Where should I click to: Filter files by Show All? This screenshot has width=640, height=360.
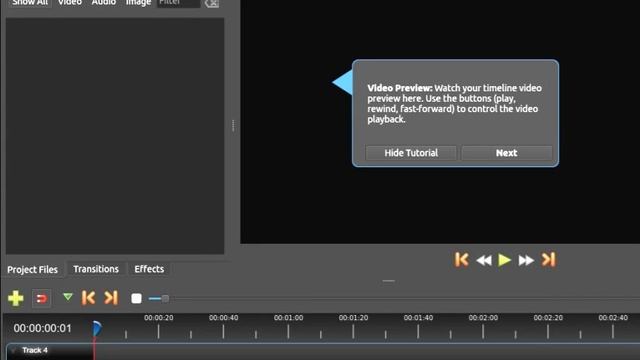point(30,3)
